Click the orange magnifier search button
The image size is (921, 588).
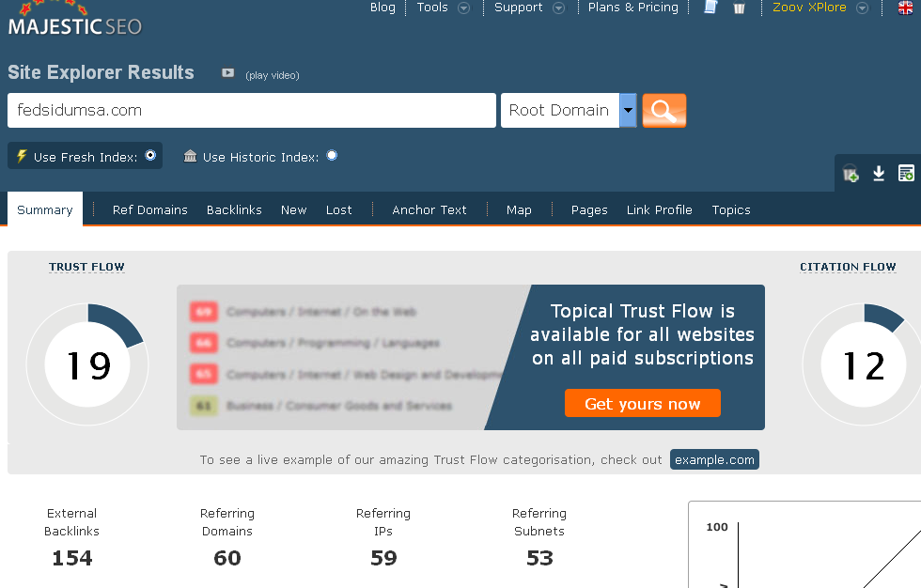coord(663,110)
